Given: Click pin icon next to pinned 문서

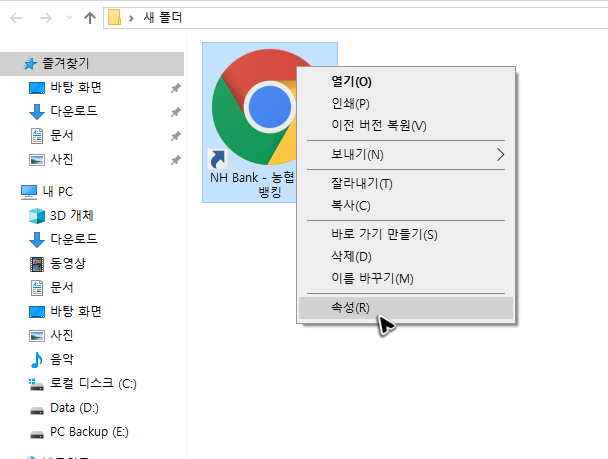Looking at the screenshot, I should coord(176,136).
